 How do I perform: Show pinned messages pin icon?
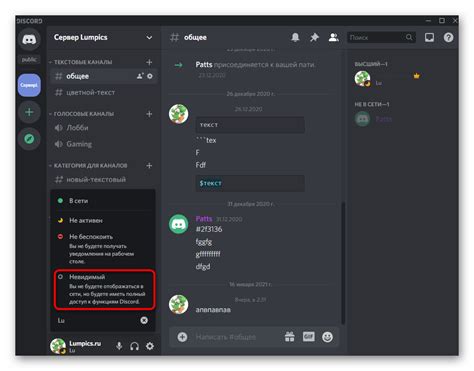(314, 37)
